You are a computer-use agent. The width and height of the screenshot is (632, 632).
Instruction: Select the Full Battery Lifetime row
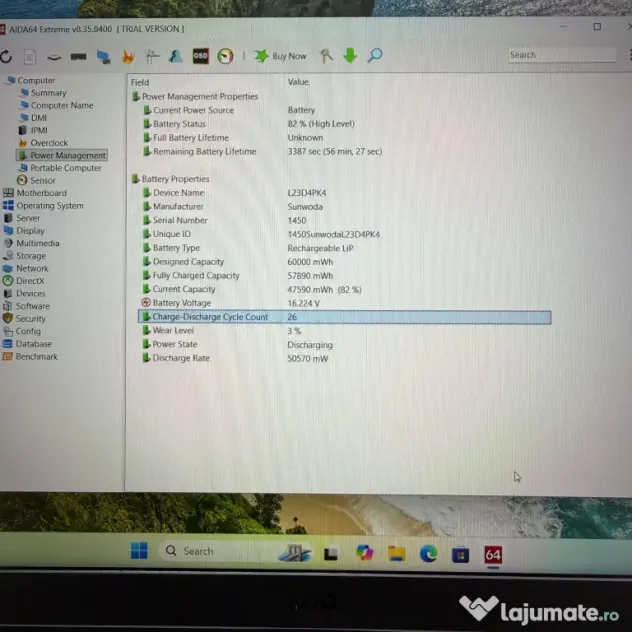pyautogui.click(x=347, y=137)
